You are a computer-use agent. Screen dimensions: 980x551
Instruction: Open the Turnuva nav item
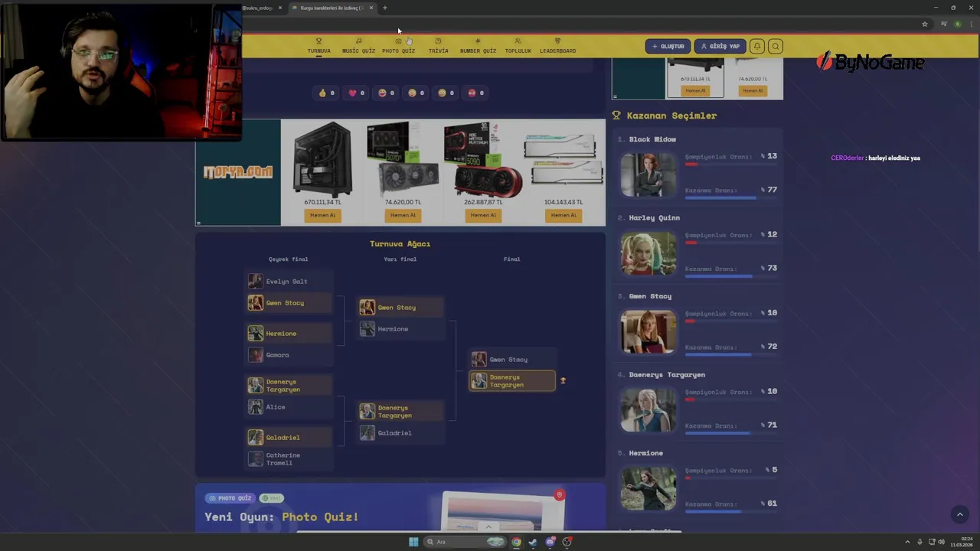pyautogui.click(x=319, y=46)
